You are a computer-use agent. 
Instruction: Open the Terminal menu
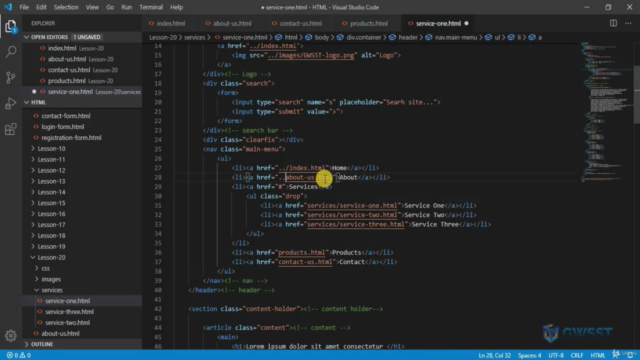151,7
